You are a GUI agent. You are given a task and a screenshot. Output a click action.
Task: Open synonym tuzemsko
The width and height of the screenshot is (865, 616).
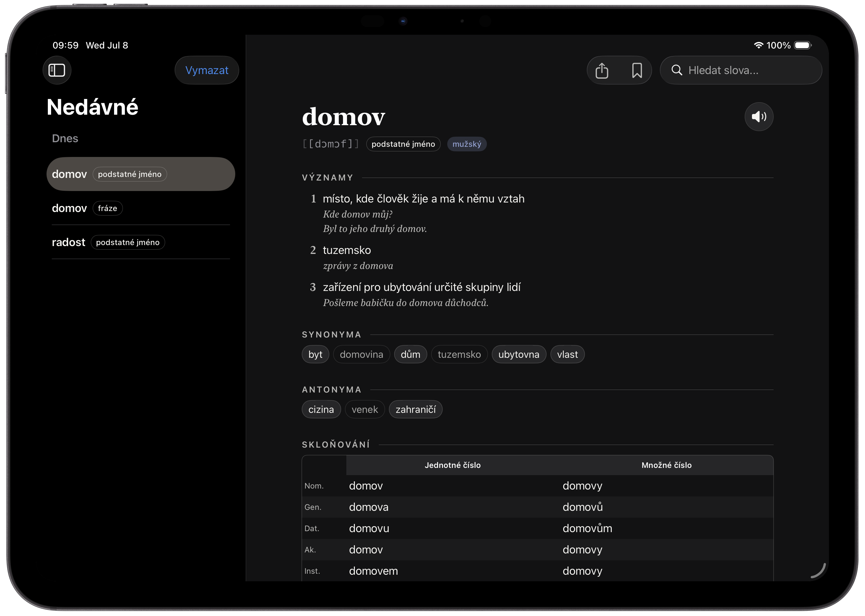(x=459, y=354)
